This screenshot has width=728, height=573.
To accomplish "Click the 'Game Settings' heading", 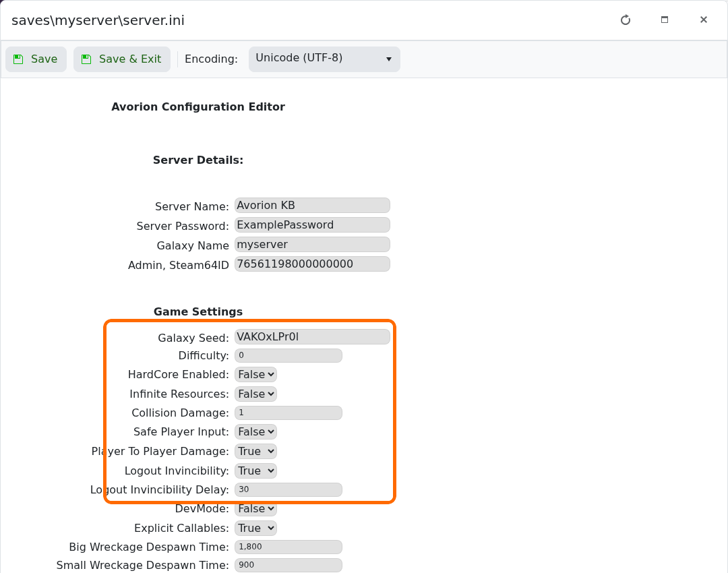I will [198, 311].
